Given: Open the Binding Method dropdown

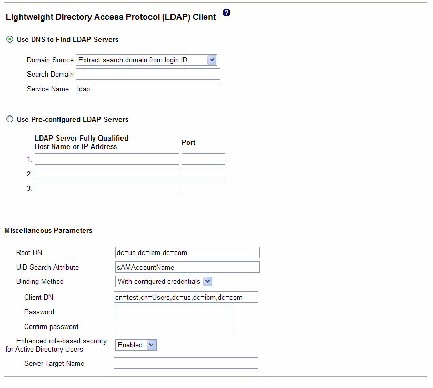Looking at the screenshot, I should point(163,281).
